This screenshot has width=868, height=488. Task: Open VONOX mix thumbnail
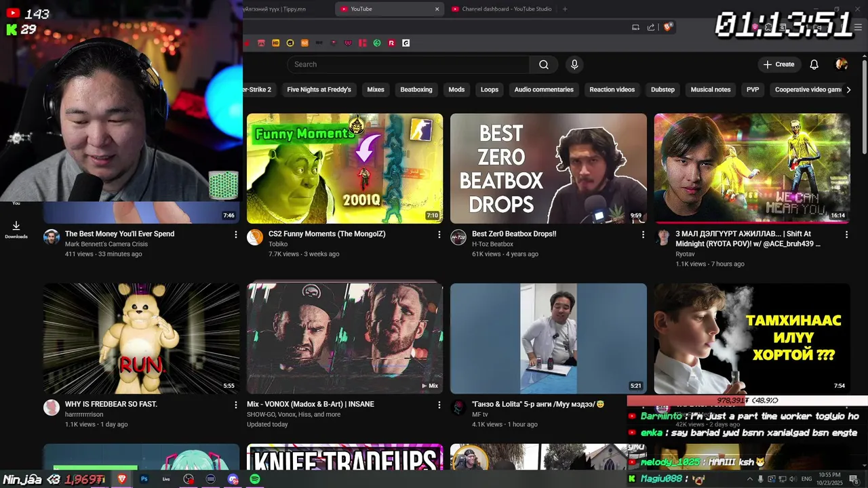pos(344,338)
